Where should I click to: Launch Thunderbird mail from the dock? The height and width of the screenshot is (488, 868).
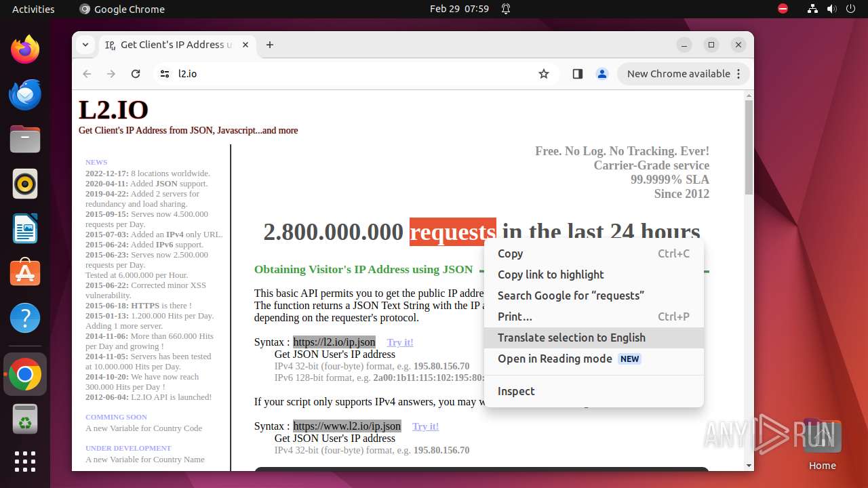(x=25, y=94)
